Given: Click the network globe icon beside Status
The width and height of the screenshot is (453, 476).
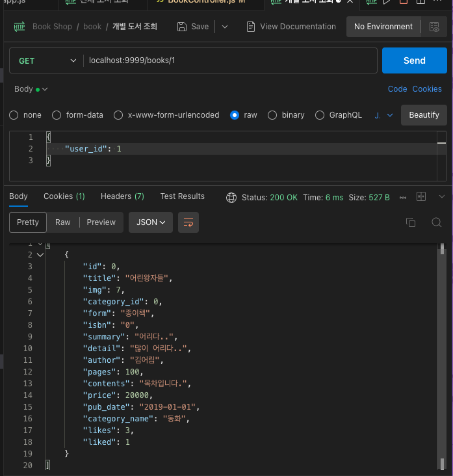Looking at the screenshot, I should [x=231, y=198].
